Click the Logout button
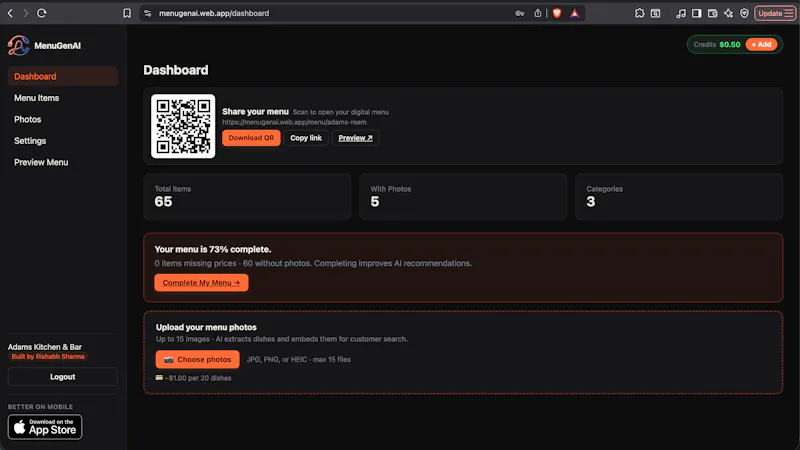 click(63, 377)
